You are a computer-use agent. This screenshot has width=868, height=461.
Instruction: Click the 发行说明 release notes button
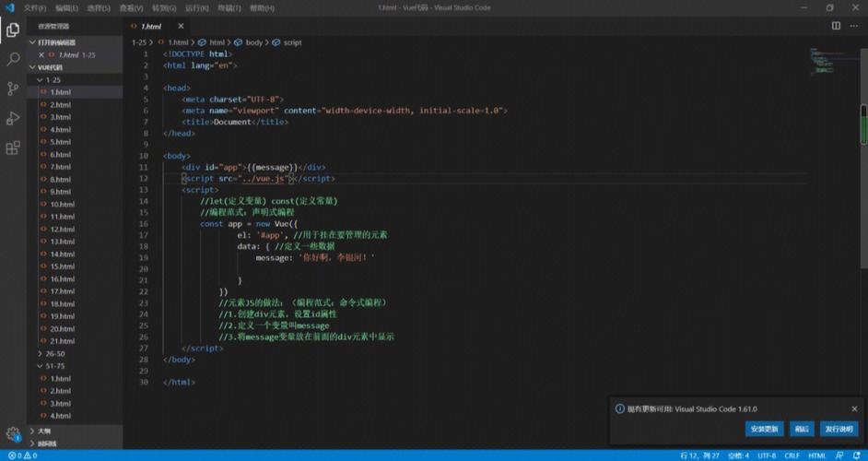(x=839, y=429)
